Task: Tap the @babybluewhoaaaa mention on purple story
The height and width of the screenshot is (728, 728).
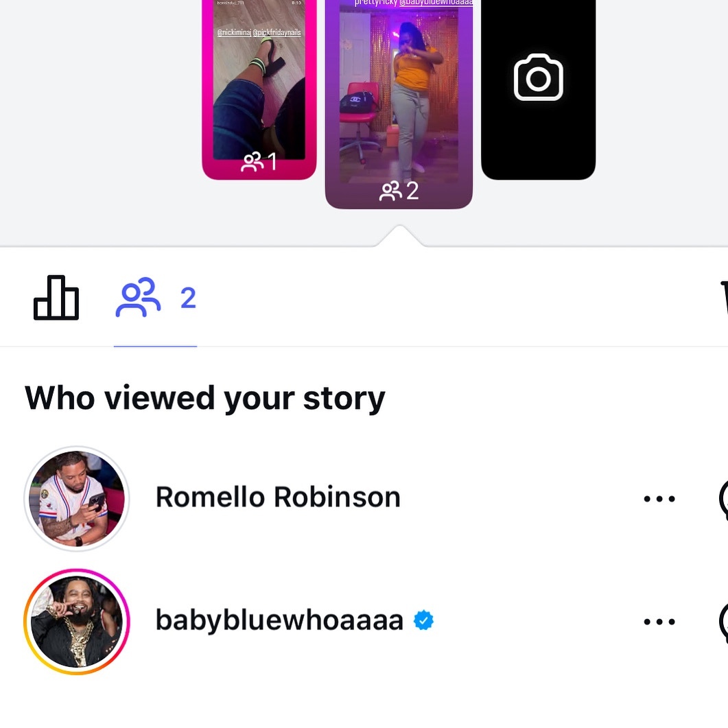Action: tap(436, 3)
